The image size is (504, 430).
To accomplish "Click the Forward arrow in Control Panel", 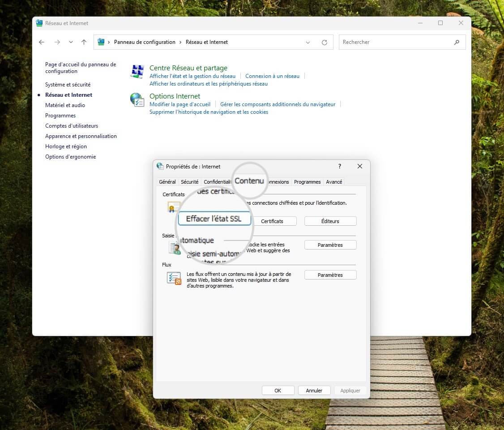I will tap(57, 42).
